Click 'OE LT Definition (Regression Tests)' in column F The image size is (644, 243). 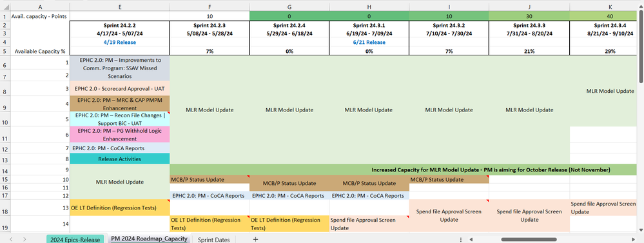point(210,224)
